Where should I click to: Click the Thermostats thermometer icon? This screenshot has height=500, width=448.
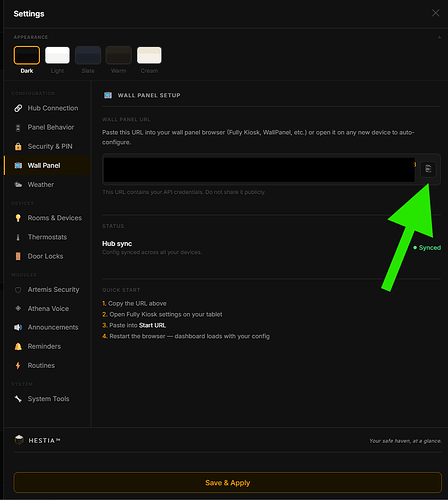coord(18,237)
